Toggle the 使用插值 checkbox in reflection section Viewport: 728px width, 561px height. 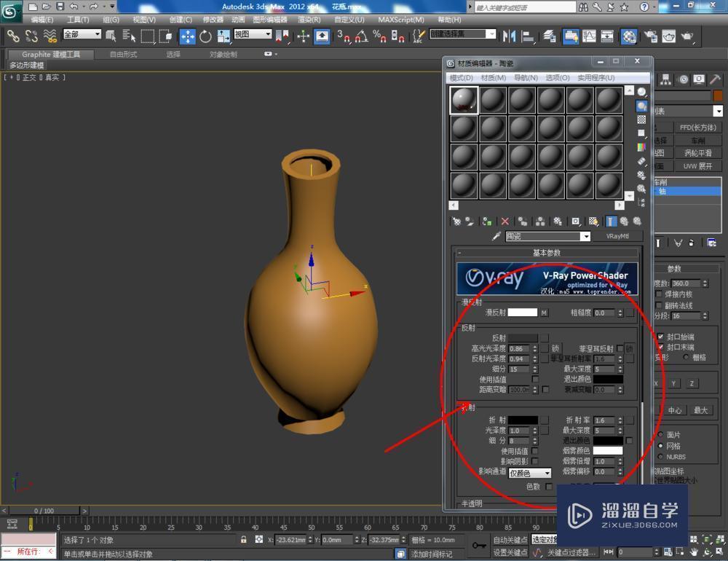(535, 380)
